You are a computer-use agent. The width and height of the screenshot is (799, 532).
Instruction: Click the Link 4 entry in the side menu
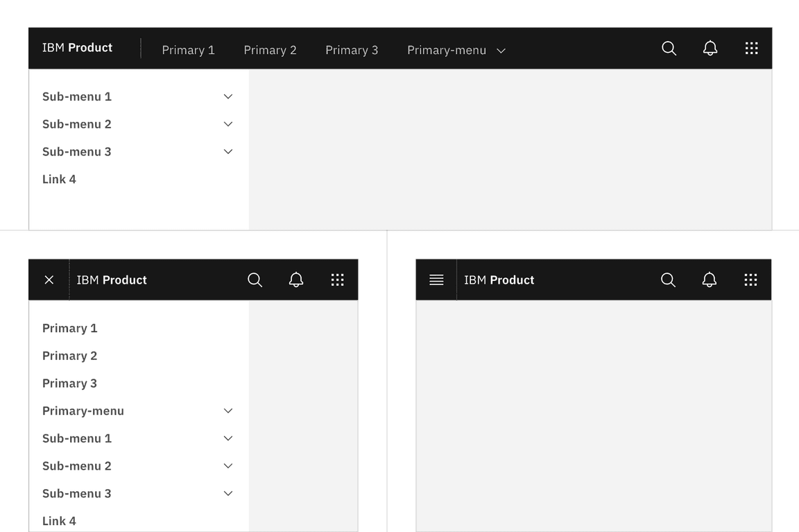click(59, 179)
